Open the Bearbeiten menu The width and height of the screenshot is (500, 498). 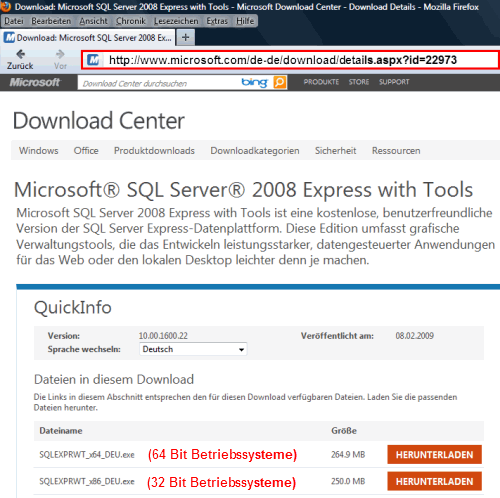[51, 21]
